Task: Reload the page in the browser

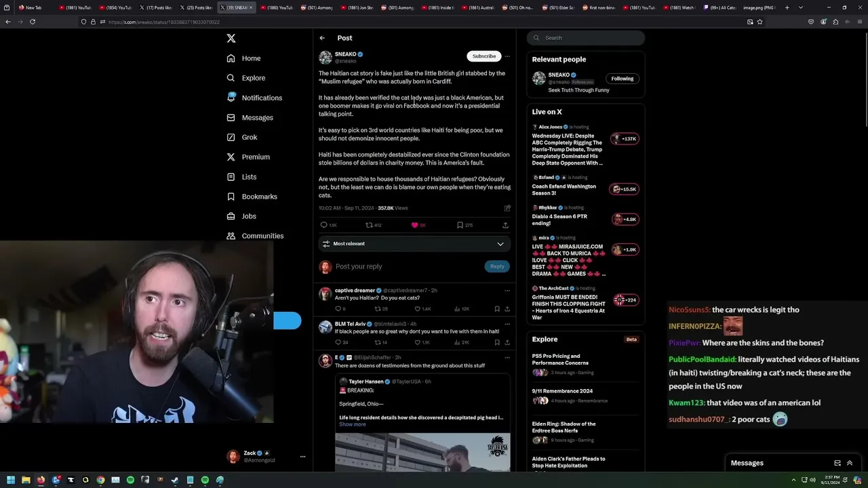Action: click(x=33, y=22)
